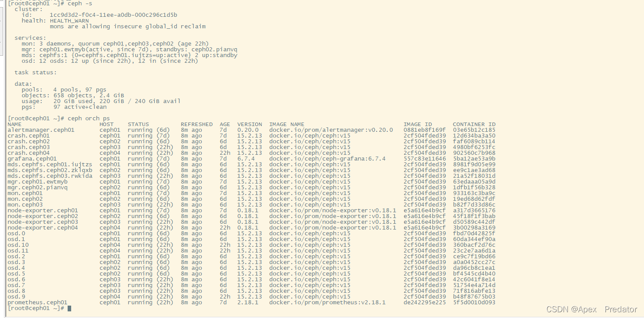The width and height of the screenshot is (644, 318).
Task: Click the HOST column header
Action: point(107,124)
